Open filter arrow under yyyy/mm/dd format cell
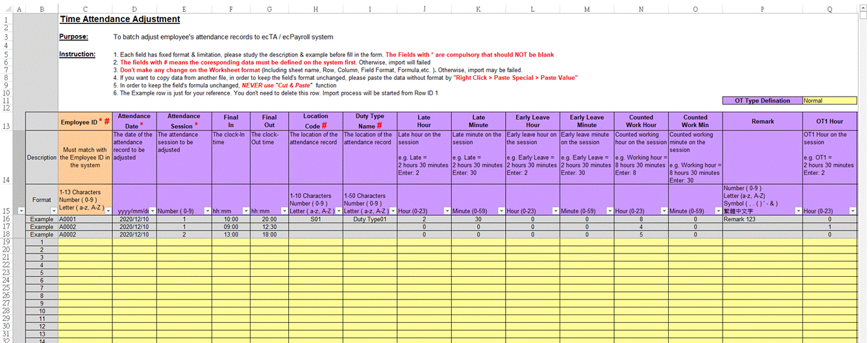Screen dimensions: 868x343 [152, 211]
